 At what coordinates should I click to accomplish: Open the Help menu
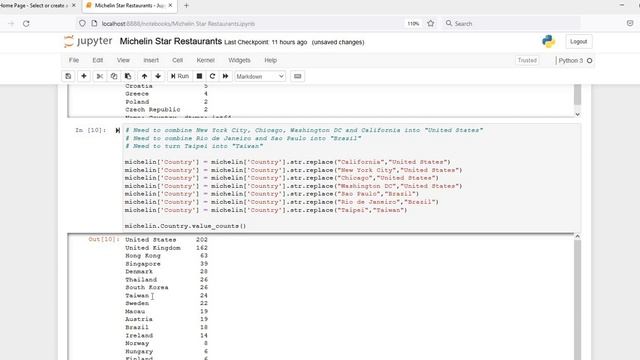tap(271, 60)
